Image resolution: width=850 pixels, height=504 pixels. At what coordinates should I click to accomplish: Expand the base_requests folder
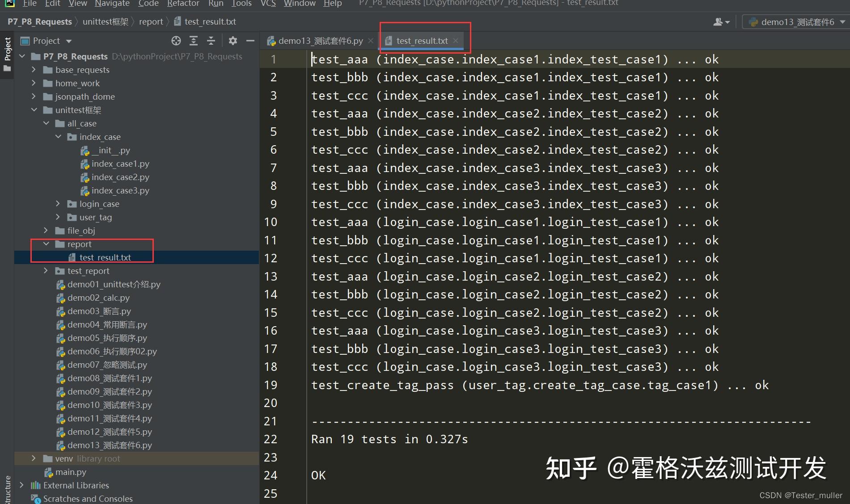(34, 70)
